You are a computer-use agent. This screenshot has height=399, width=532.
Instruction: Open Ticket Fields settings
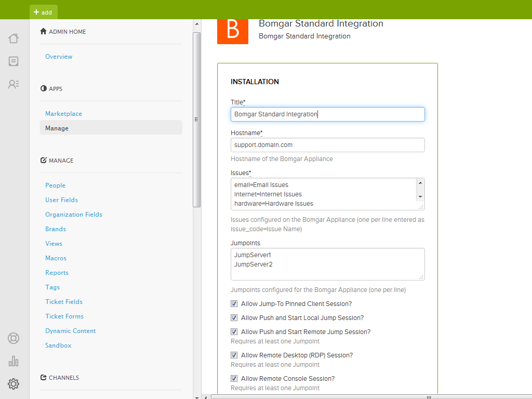tap(64, 302)
